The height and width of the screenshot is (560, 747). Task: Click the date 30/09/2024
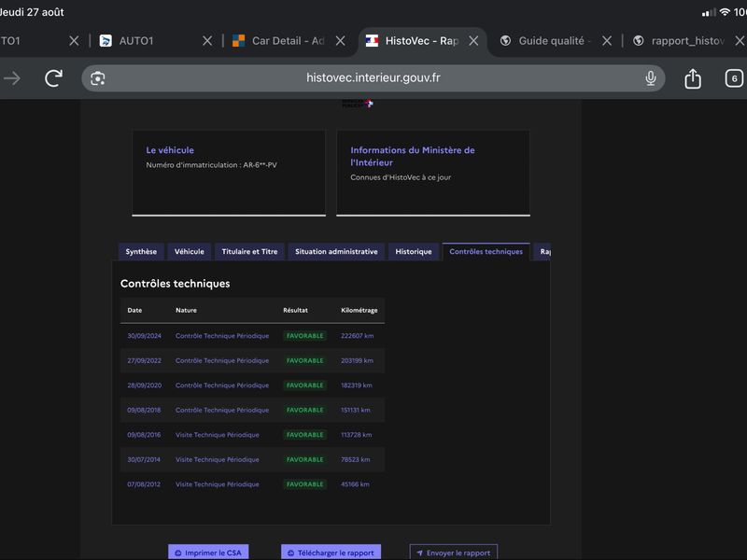point(145,336)
